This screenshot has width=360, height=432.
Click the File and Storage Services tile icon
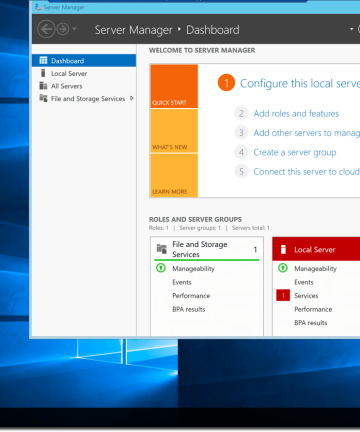click(x=162, y=249)
